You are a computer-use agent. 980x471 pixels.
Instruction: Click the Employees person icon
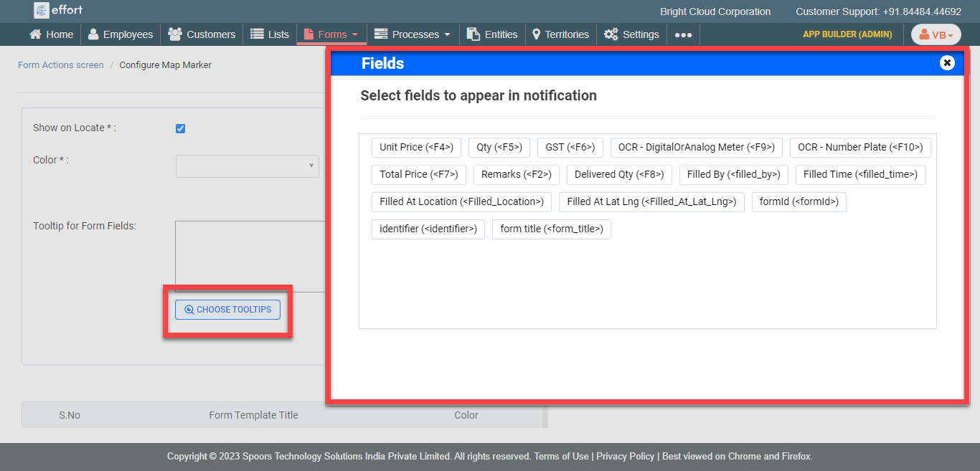point(93,34)
